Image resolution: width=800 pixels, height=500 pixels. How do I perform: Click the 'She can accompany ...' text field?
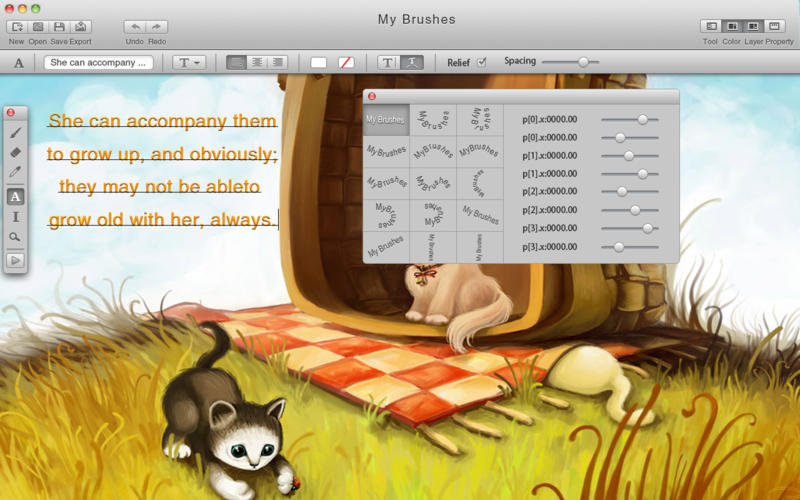point(98,62)
